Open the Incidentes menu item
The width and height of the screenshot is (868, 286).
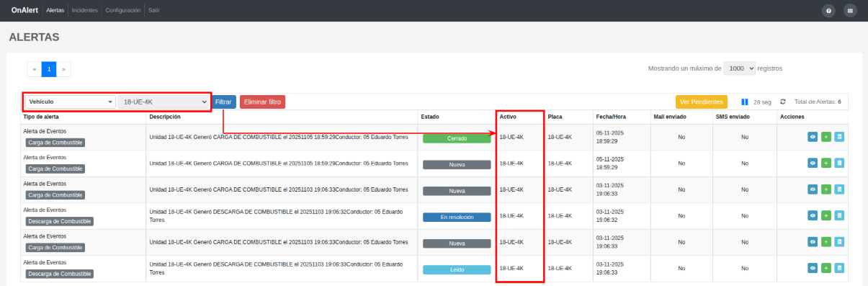click(x=85, y=11)
